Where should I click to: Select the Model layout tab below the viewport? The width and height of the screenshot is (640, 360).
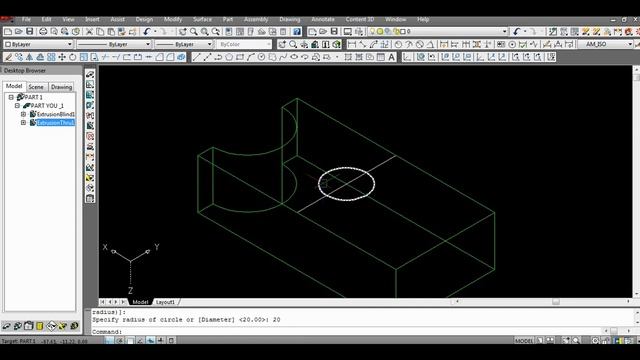click(140, 302)
